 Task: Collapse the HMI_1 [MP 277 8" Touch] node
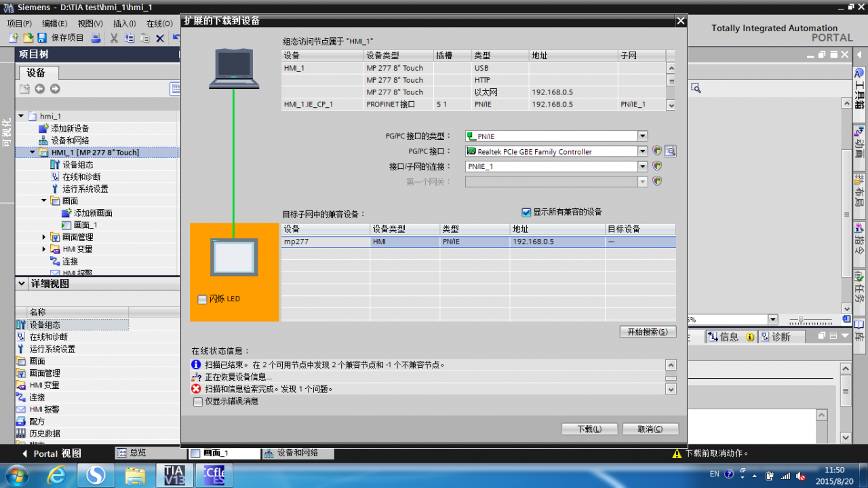click(x=33, y=153)
